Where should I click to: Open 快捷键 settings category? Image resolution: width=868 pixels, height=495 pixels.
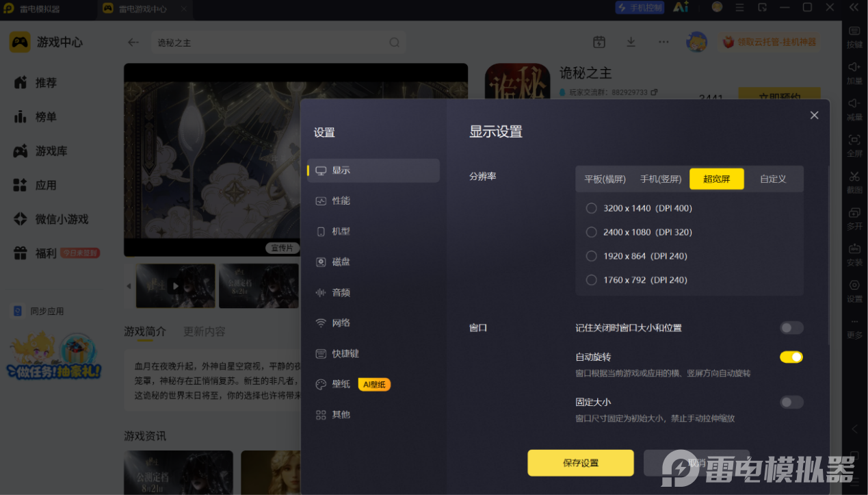pos(373,353)
